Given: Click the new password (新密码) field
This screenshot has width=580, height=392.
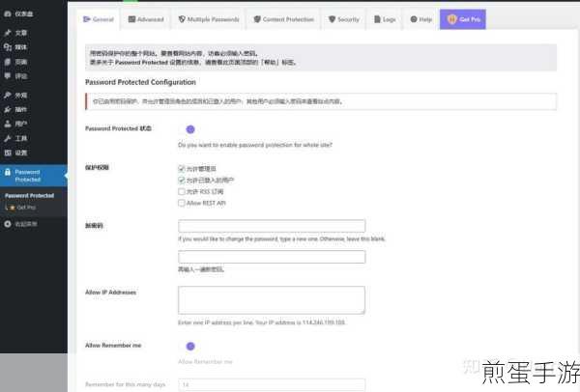Looking at the screenshot, I should (272, 226).
